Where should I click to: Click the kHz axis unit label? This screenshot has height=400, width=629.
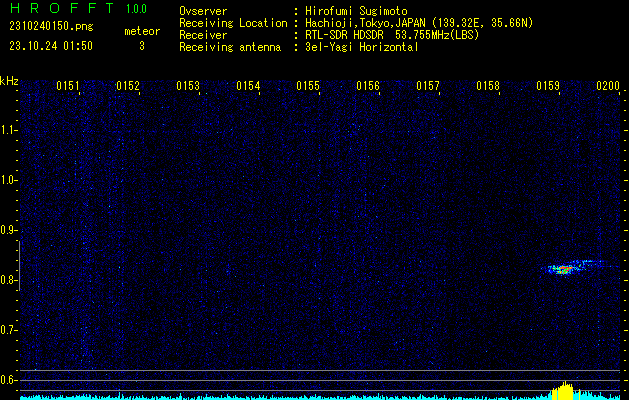point(9,81)
